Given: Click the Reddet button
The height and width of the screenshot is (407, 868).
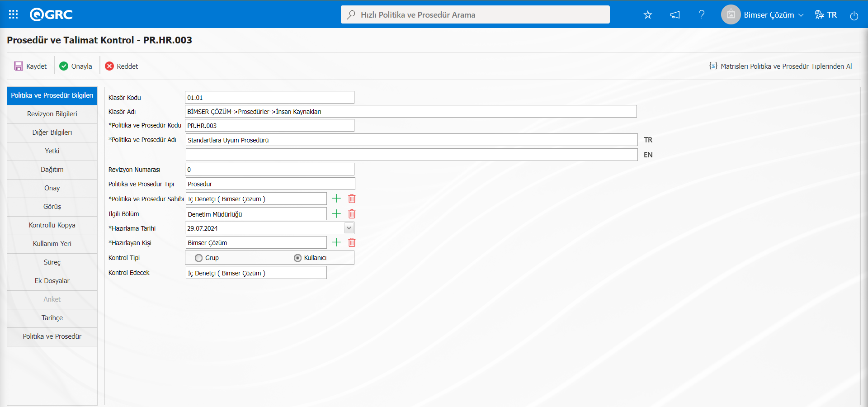Looking at the screenshot, I should point(122,66).
